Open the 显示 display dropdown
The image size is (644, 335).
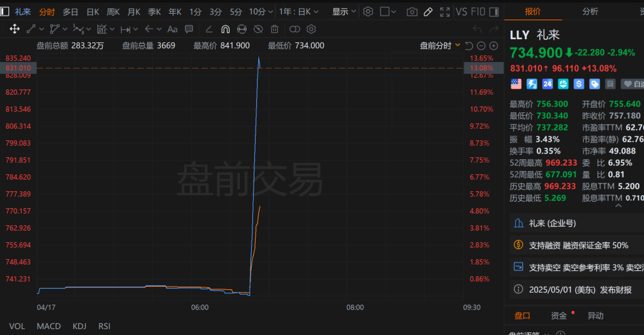(x=344, y=12)
